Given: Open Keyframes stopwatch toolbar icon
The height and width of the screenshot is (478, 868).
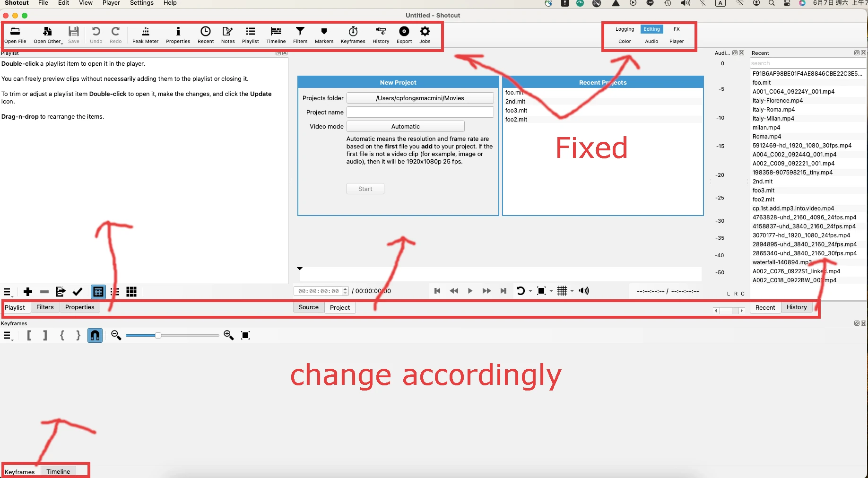Looking at the screenshot, I should 353,35.
